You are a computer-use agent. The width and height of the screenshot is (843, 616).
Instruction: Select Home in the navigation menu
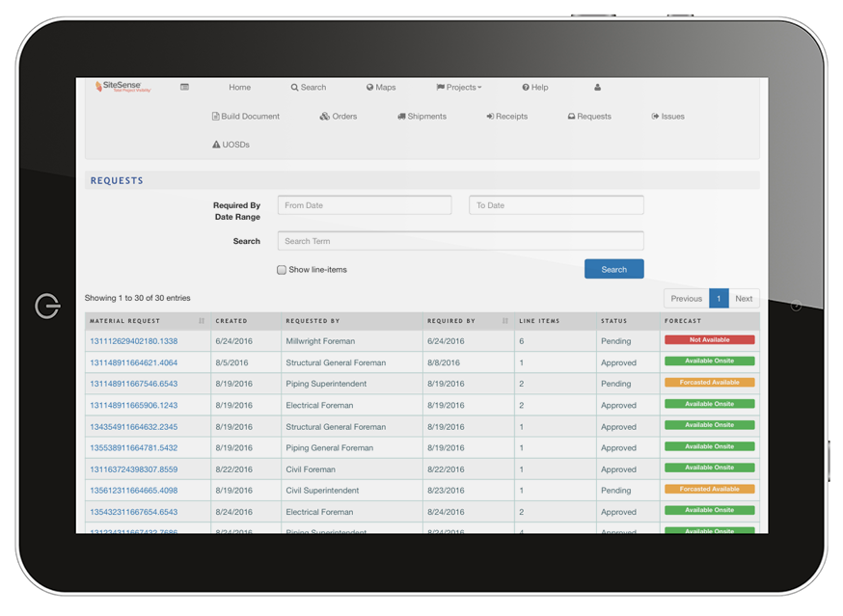tap(239, 87)
